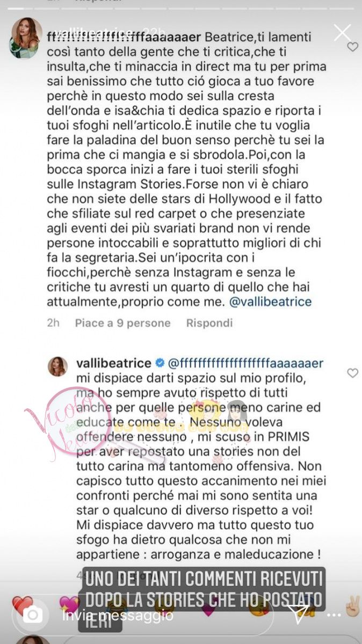Close the story with the X icon
Screen dimensions: 362x644
coord(342,33)
